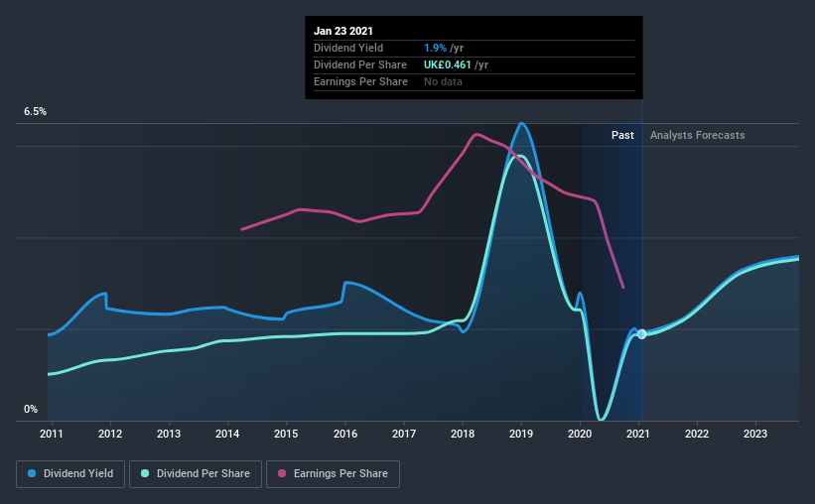Toggle the Dividend Per Share legend button

point(196,474)
